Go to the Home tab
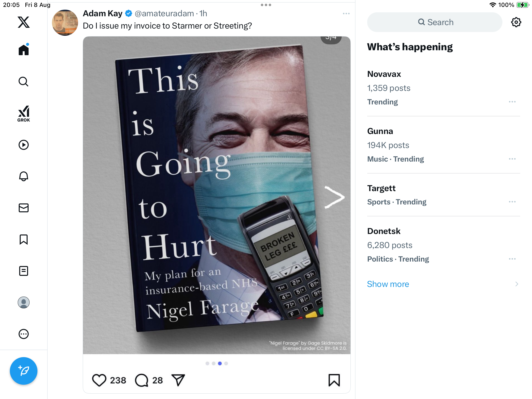The width and height of the screenshot is (532, 399). click(x=24, y=50)
